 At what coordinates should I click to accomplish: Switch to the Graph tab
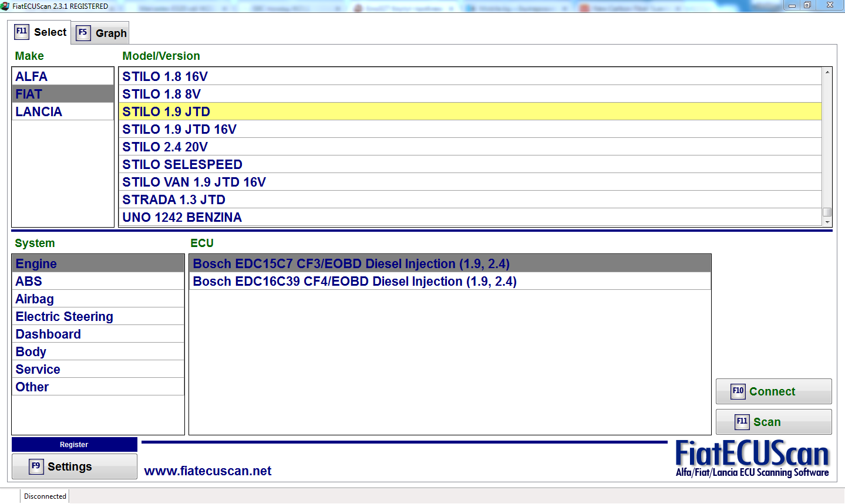pos(101,33)
